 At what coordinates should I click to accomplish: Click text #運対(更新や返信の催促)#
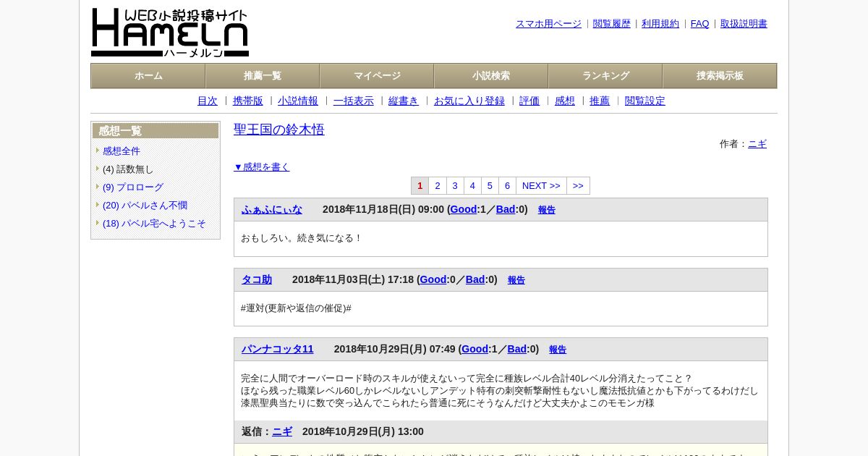pos(297,308)
